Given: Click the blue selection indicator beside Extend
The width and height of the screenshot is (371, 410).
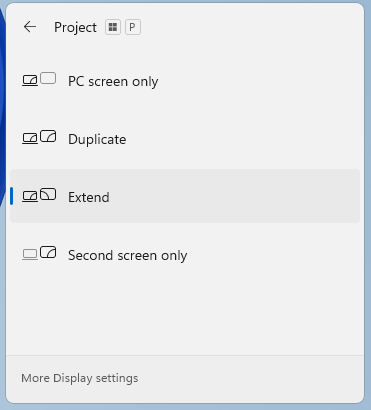Looking at the screenshot, I should click(x=12, y=196).
